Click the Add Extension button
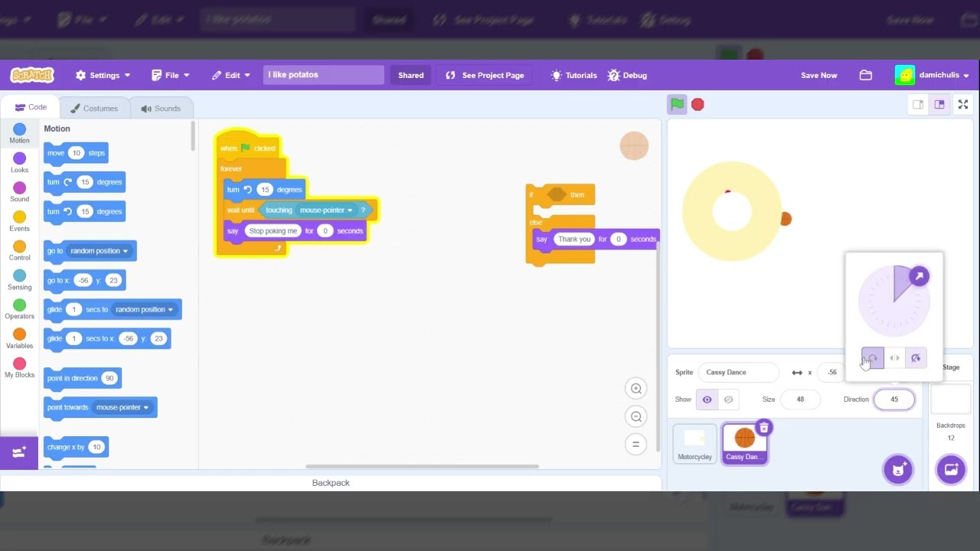Screen dimensions: 980x551 [x=19, y=452]
